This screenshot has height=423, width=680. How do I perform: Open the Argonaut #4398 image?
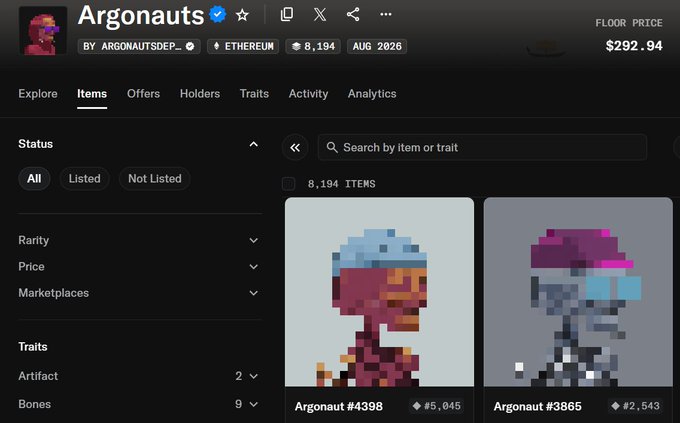click(x=379, y=292)
